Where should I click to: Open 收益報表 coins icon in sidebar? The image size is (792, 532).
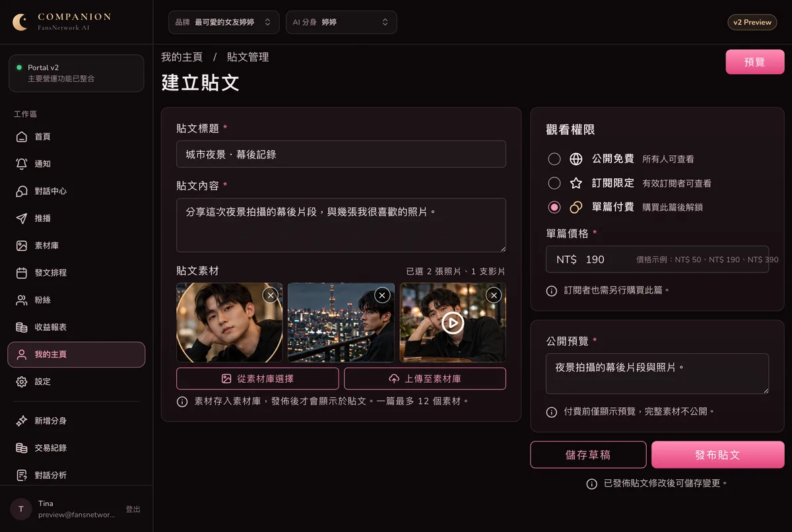22,327
